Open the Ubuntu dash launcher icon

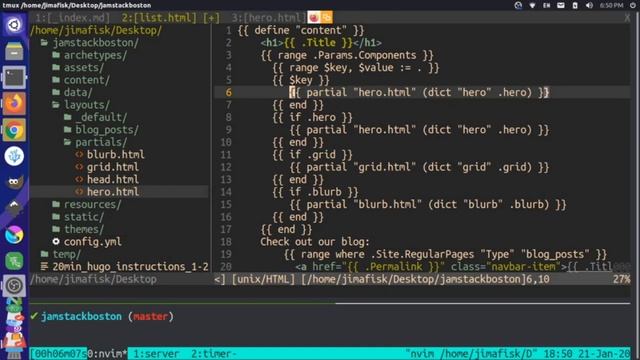tap(14, 25)
